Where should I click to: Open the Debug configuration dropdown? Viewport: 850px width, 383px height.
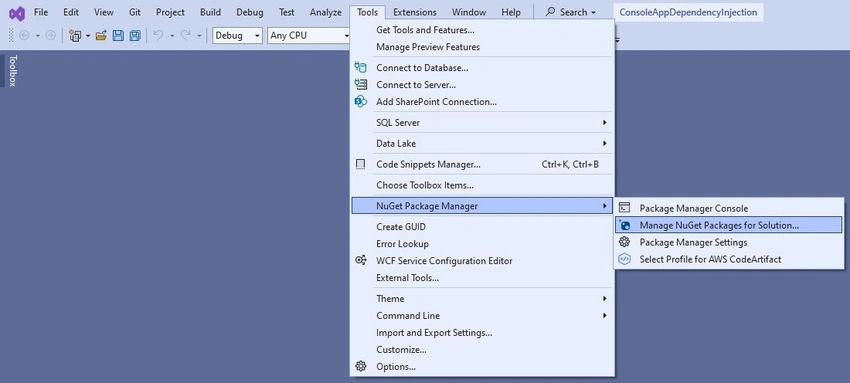(237, 36)
